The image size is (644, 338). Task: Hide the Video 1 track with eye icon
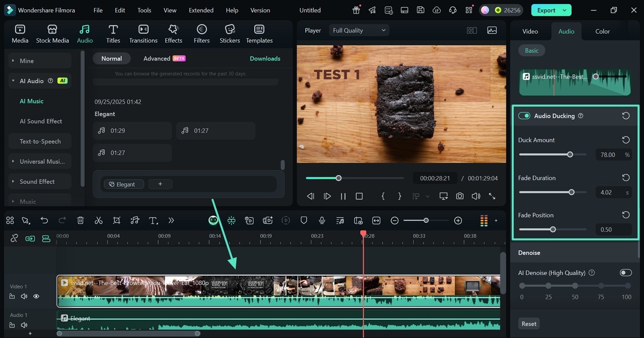point(36,296)
